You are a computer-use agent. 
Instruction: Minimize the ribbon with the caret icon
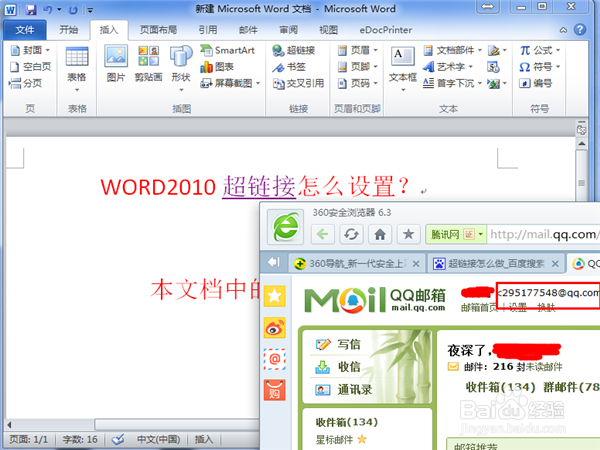tap(563, 30)
